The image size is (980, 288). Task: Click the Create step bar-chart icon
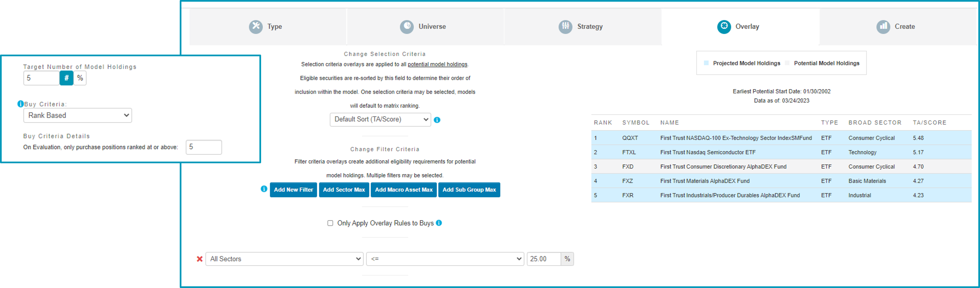pyautogui.click(x=883, y=27)
